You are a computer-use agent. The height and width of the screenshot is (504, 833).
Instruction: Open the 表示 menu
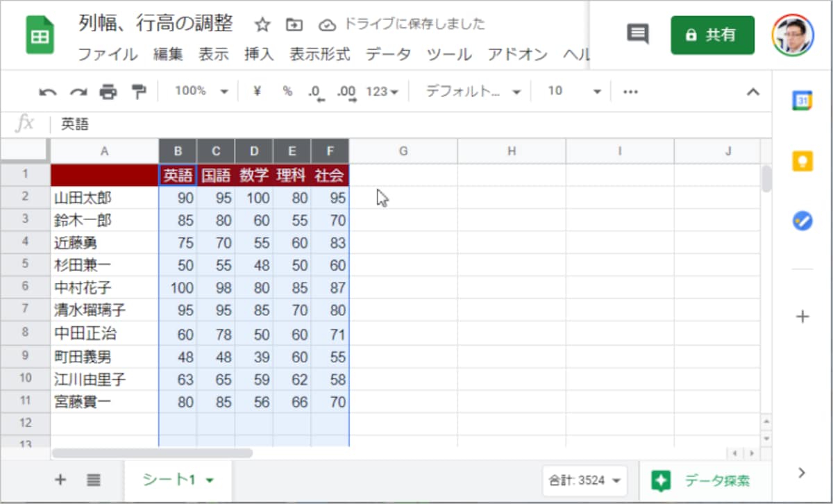[214, 54]
